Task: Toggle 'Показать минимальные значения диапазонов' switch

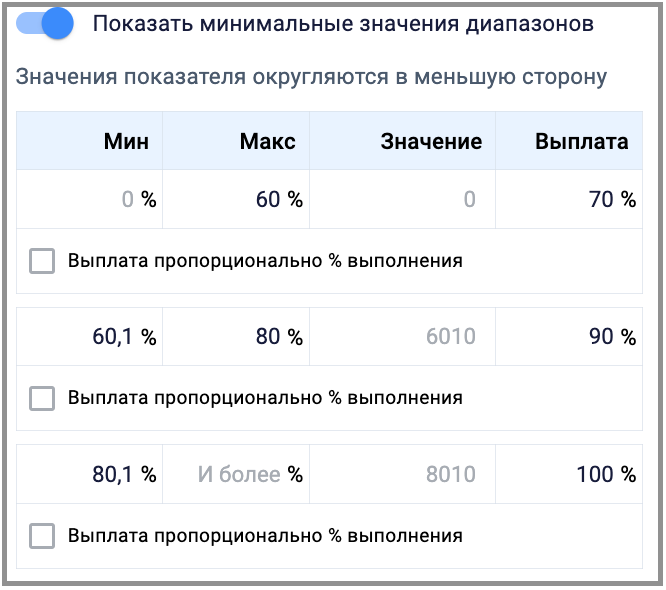Action: (x=48, y=23)
